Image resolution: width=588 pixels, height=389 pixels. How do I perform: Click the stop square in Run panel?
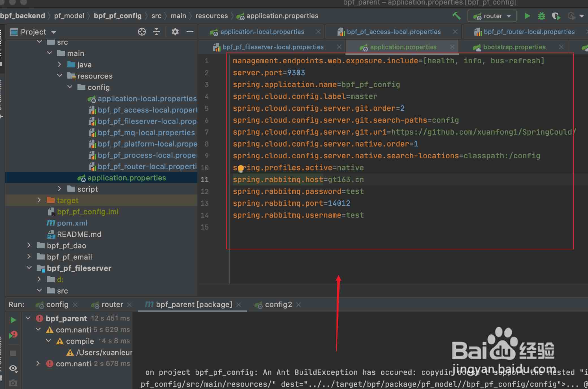click(13, 353)
